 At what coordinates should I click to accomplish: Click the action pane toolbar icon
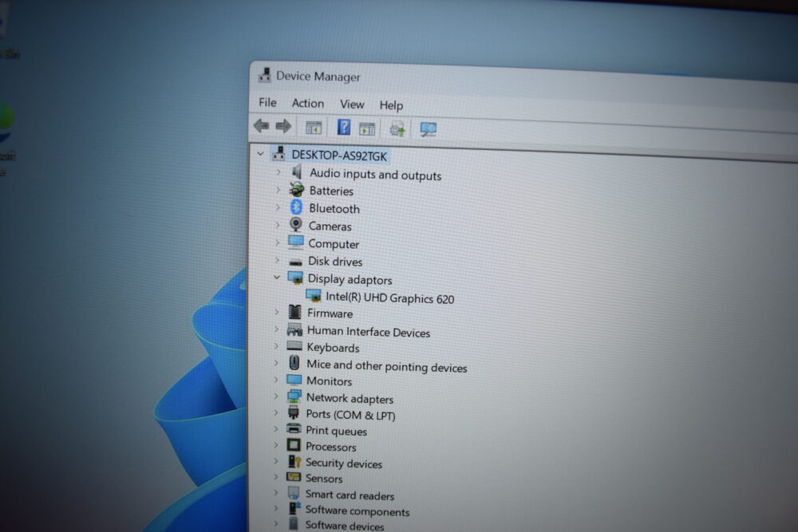367,128
